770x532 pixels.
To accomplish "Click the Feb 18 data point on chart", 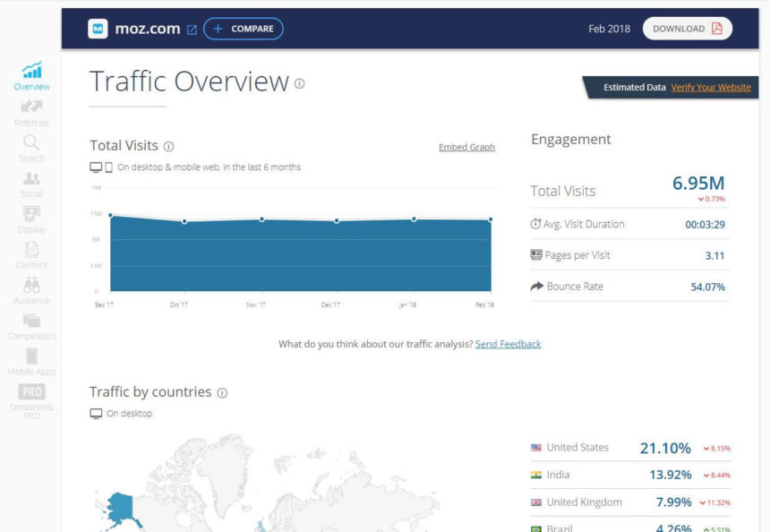I will (489, 218).
